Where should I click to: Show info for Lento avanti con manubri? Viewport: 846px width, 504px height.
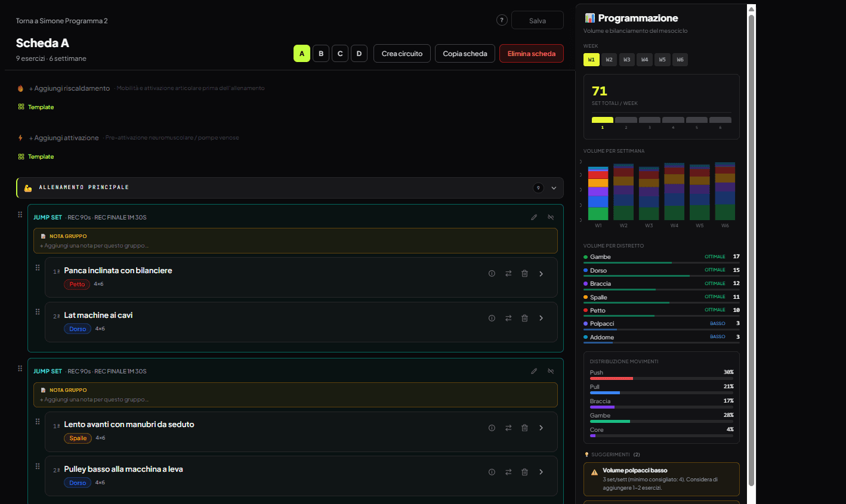click(492, 428)
